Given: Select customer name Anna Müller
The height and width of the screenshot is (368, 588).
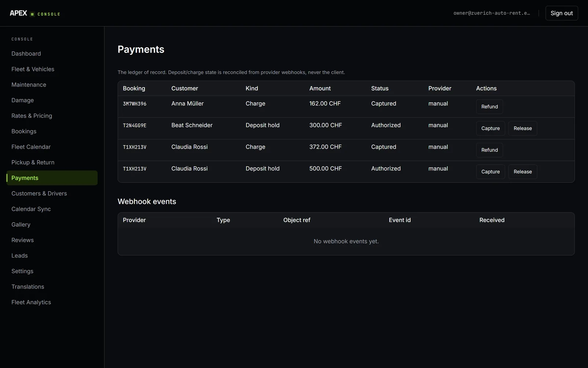Looking at the screenshot, I should point(187,104).
